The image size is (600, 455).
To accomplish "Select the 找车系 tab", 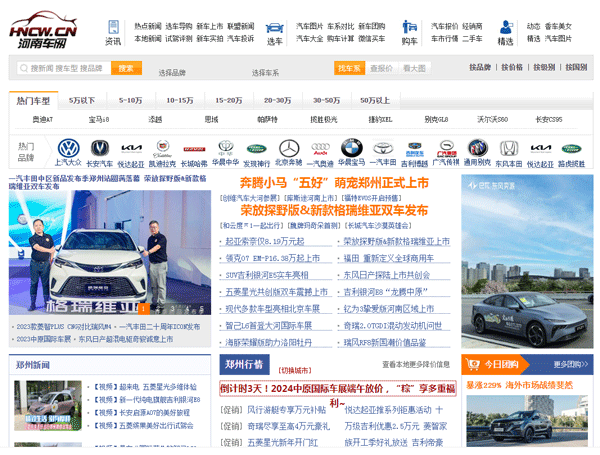I will point(349,68).
